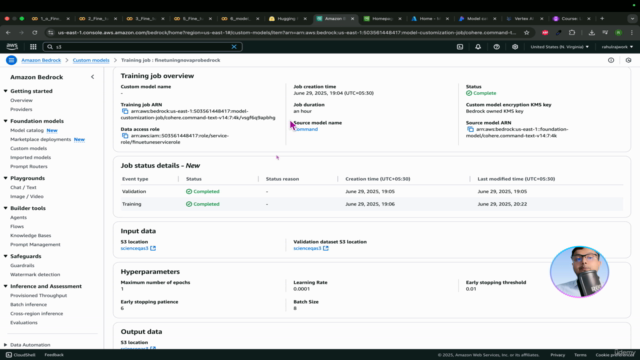
Task: Open Custom models in sidebar
Action: point(29,148)
